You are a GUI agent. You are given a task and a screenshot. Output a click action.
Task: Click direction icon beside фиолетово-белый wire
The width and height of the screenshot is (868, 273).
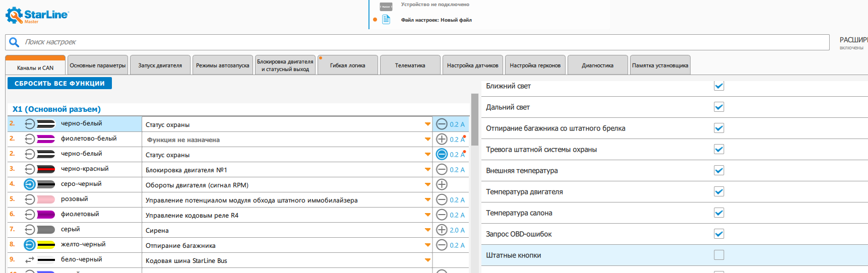[x=30, y=139]
